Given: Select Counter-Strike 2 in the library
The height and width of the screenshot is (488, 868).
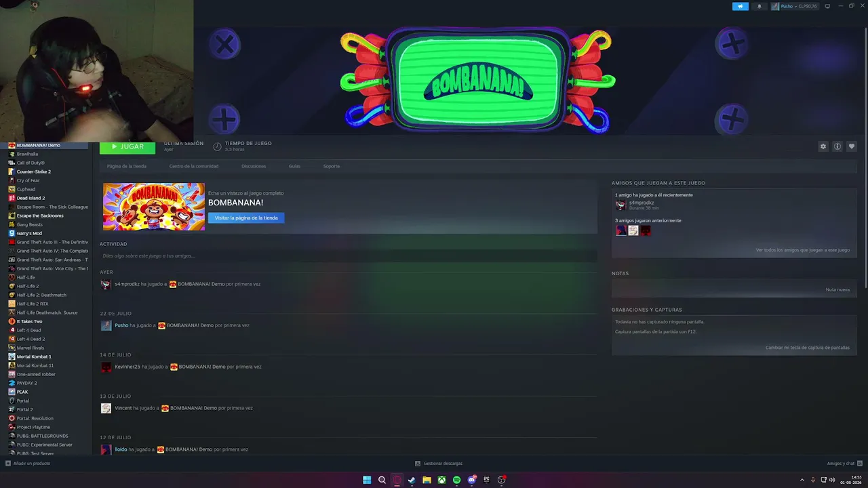Looking at the screenshot, I should click(x=45, y=171).
